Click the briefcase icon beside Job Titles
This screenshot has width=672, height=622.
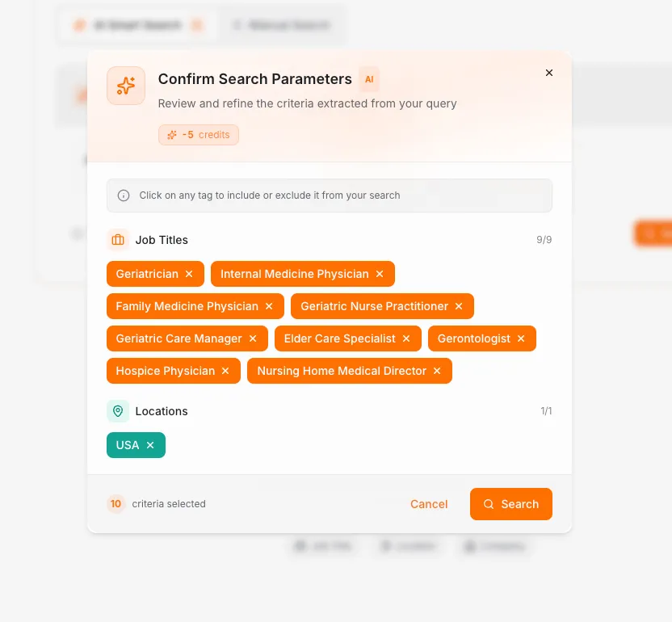[118, 240]
